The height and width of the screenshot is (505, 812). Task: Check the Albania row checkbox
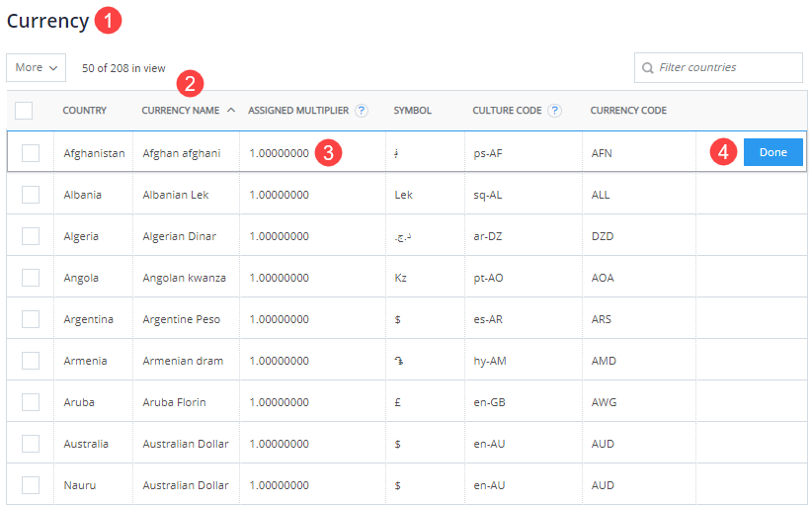tap(31, 195)
